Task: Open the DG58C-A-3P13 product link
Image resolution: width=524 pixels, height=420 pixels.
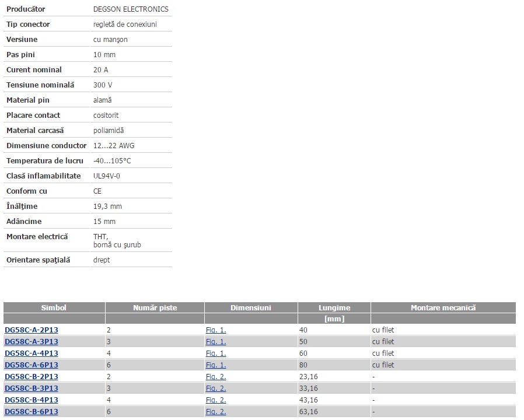Action: click(x=32, y=342)
